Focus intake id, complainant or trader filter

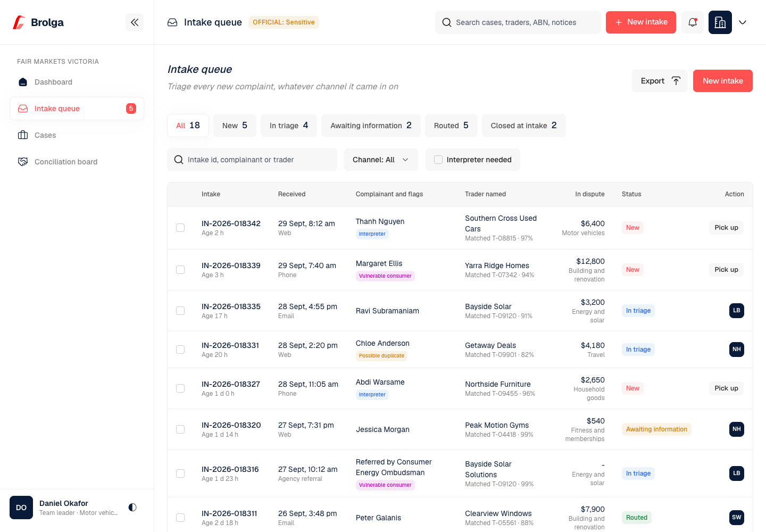coord(252,160)
